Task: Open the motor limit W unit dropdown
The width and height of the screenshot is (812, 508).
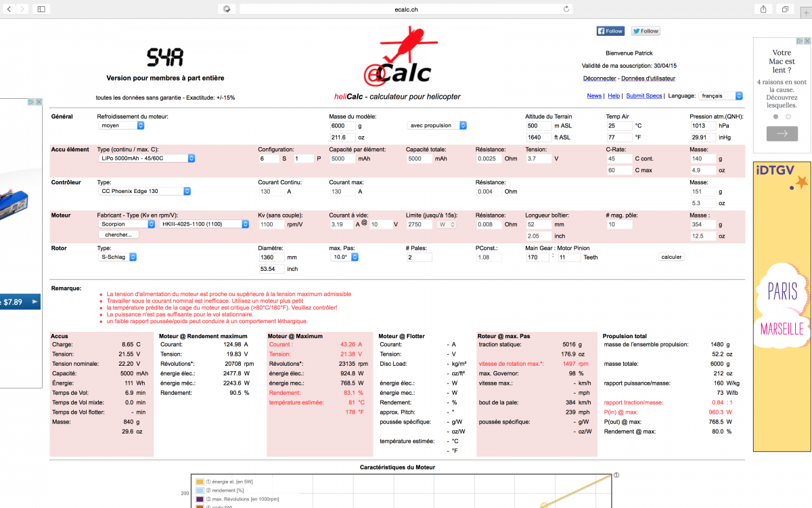Action: pyautogui.click(x=447, y=224)
